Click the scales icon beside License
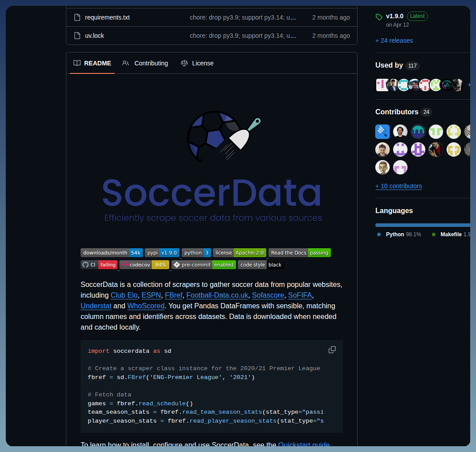 pos(184,63)
